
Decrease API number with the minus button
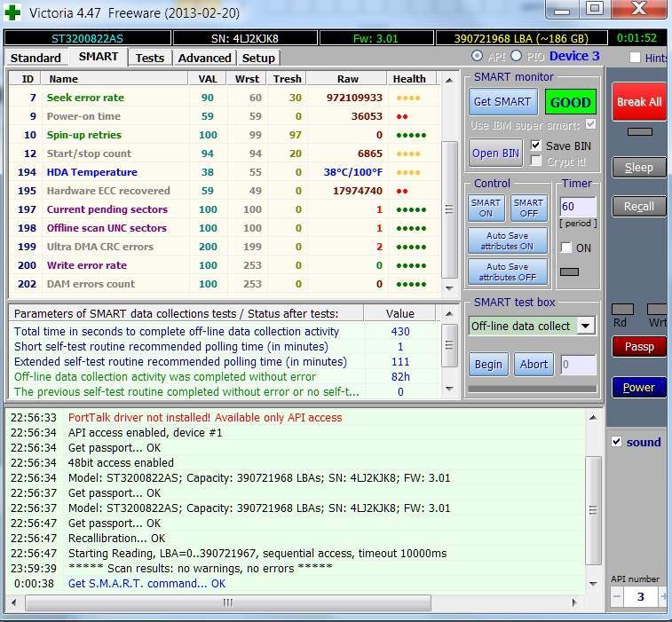click(617, 597)
